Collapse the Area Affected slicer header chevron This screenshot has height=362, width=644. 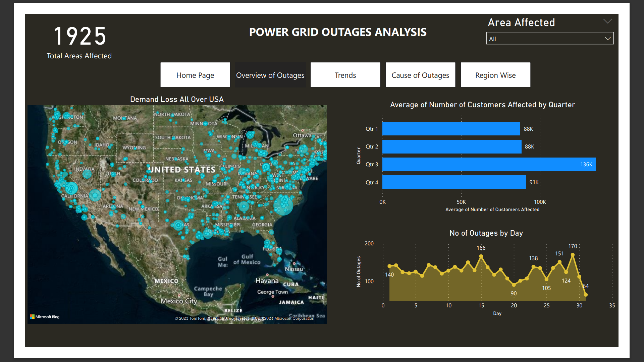tap(607, 21)
